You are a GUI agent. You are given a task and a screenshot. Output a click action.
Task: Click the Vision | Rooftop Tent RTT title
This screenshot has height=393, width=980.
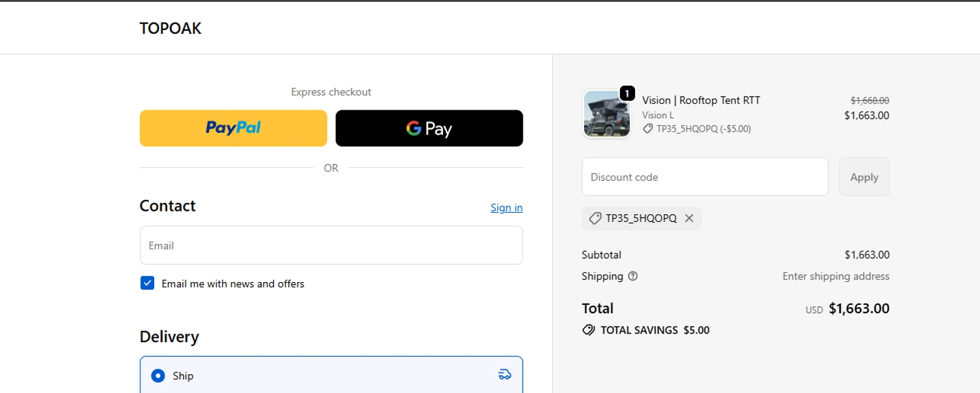[x=701, y=101]
